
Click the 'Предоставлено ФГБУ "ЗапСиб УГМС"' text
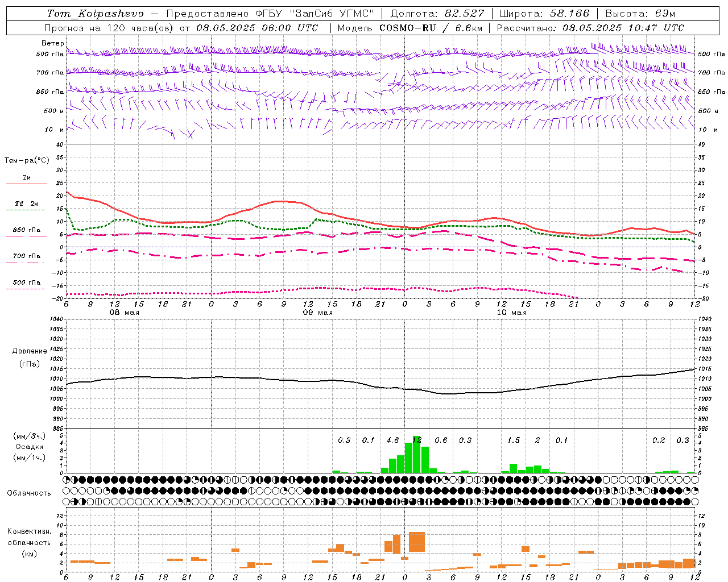(x=270, y=14)
